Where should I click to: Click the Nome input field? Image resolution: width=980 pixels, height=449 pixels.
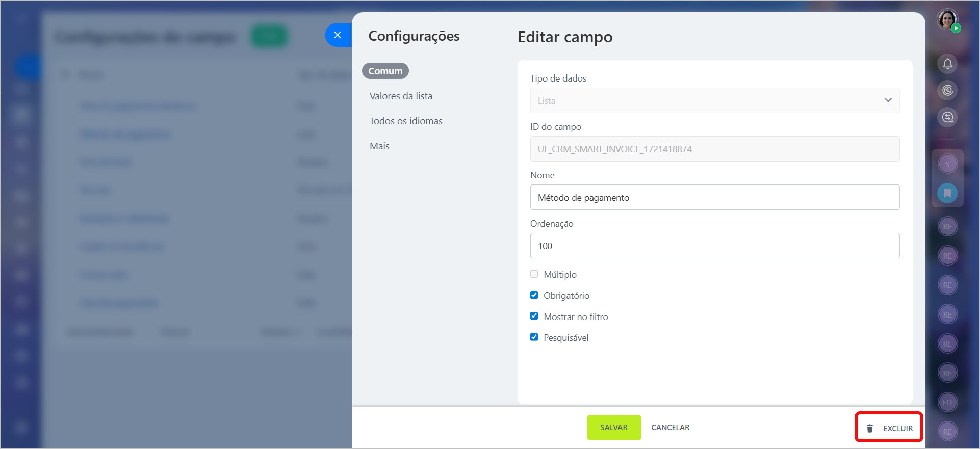coord(715,197)
